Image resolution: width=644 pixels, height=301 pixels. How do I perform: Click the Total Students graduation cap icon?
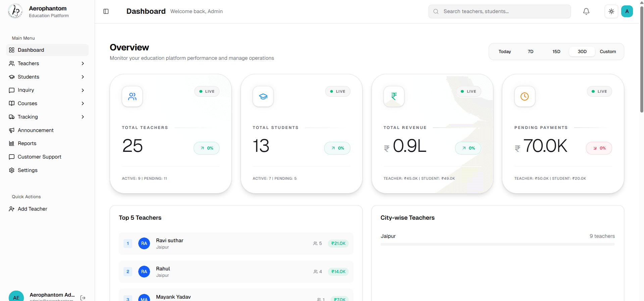[263, 96]
